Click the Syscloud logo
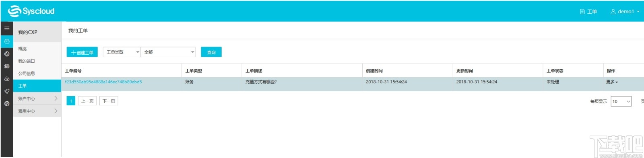This screenshot has width=644, height=158. coord(31,11)
